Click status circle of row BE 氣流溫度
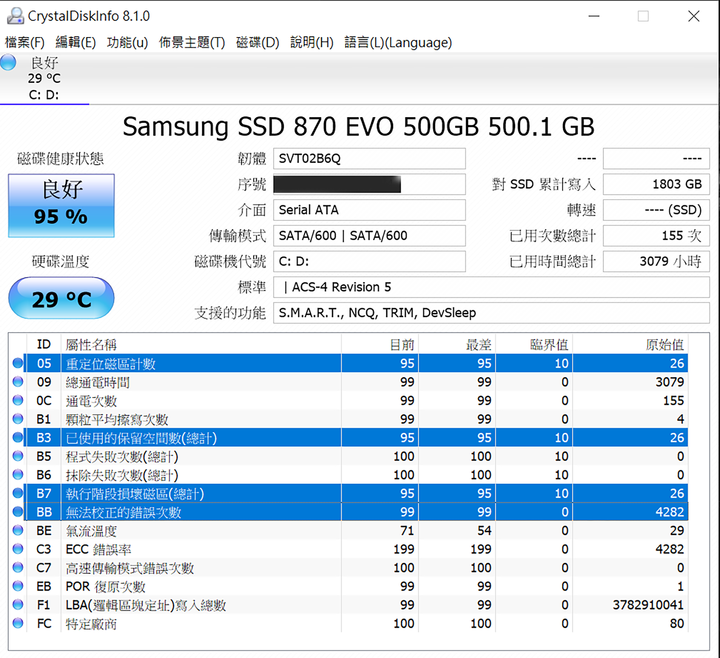Viewport: 720px width, 658px height. 18,530
